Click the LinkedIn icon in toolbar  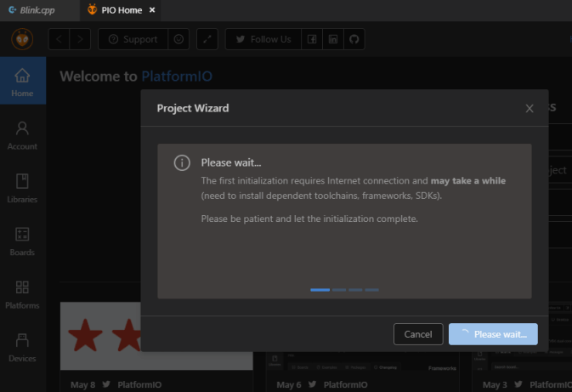tap(333, 39)
